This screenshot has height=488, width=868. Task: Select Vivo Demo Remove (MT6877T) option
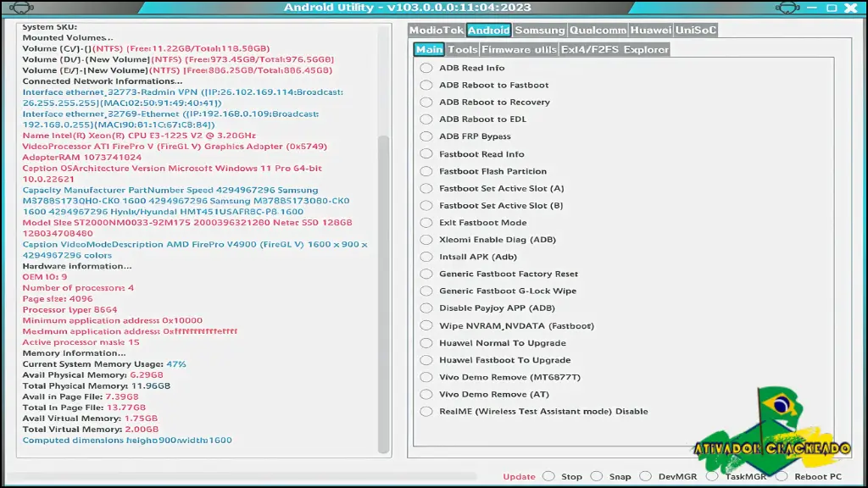426,377
